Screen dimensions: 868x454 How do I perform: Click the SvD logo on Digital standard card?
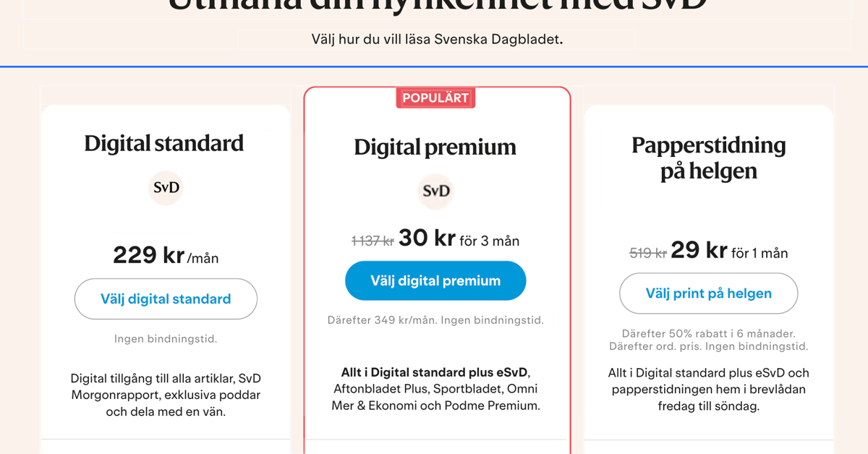pyautogui.click(x=166, y=188)
